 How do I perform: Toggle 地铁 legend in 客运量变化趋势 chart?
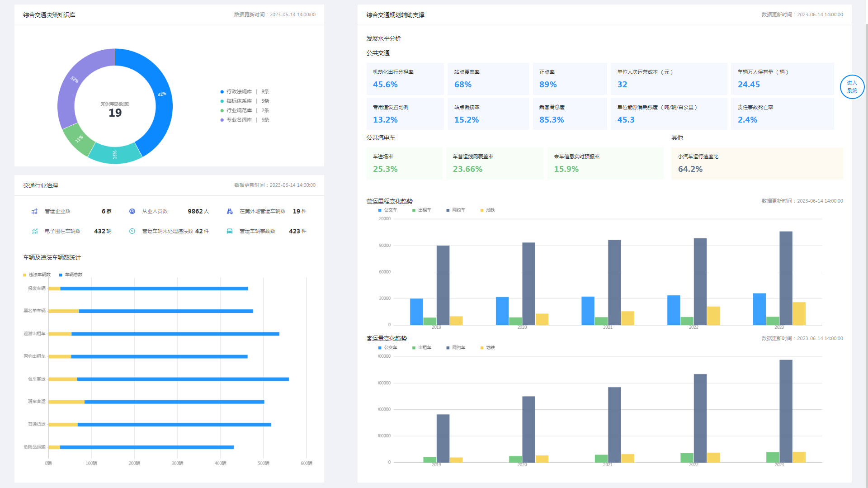pyautogui.click(x=488, y=348)
